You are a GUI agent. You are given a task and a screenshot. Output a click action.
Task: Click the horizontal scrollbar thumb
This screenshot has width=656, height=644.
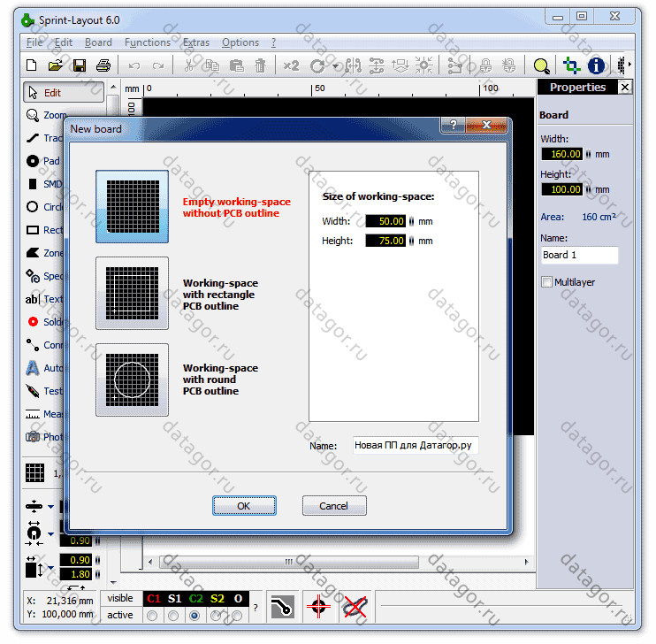(289, 562)
